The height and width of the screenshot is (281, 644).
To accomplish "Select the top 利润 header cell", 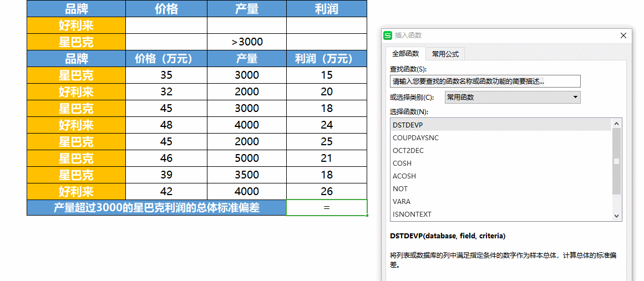I will pyautogui.click(x=327, y=9).
